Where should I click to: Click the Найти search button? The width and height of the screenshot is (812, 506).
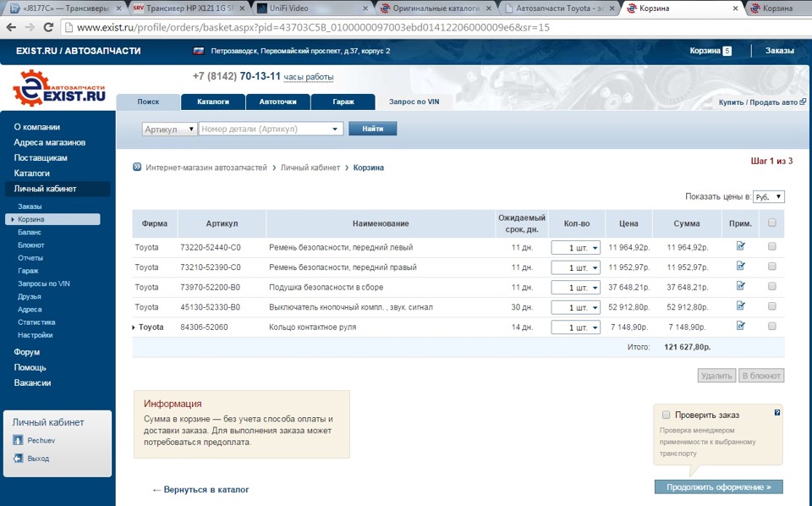373,129
